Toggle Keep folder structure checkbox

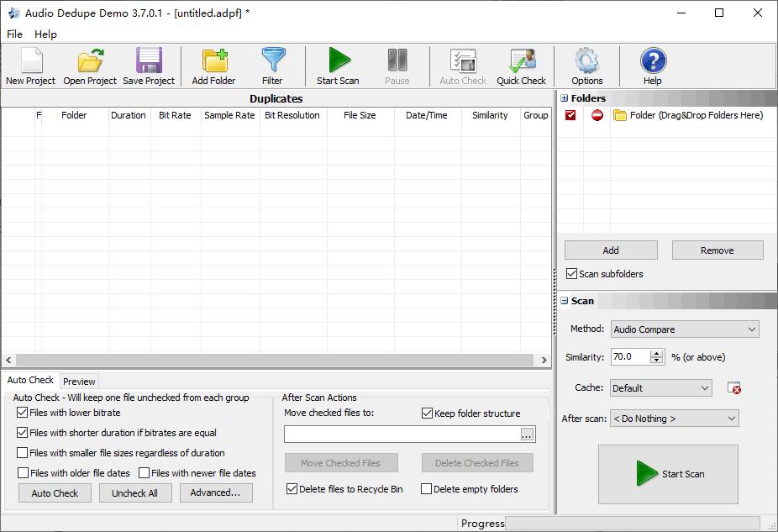[x=427, y=413]
